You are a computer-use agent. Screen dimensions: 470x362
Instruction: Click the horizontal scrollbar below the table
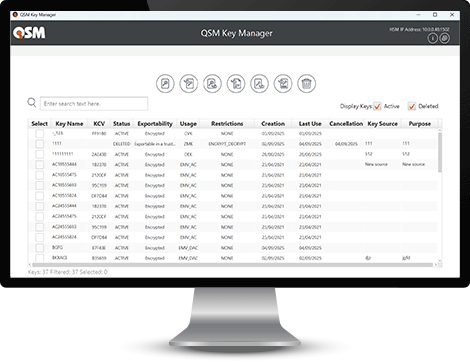pyautogui.click(x=232, y=265)
